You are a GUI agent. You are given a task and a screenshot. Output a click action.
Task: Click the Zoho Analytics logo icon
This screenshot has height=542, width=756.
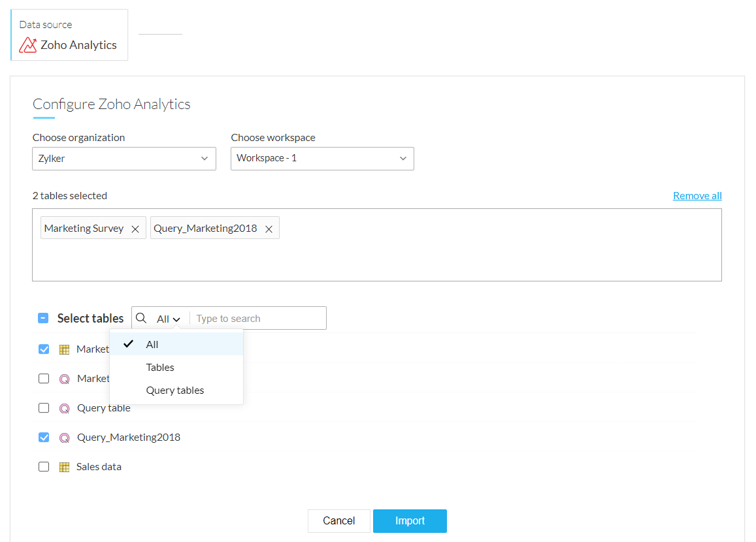click(27, 45)
